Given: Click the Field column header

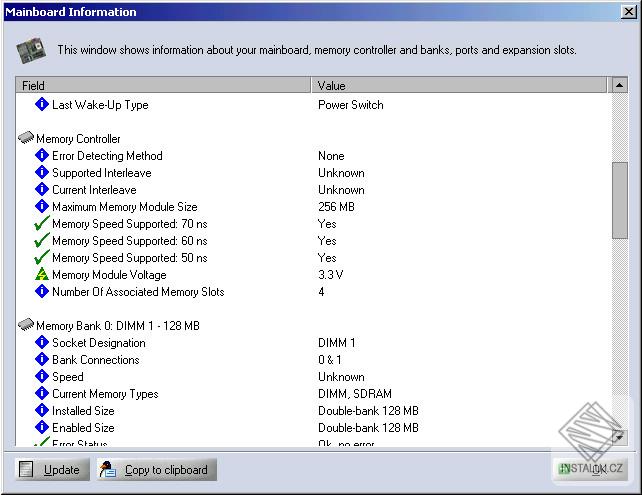Looking at the screenshot, I should point(163,85).
